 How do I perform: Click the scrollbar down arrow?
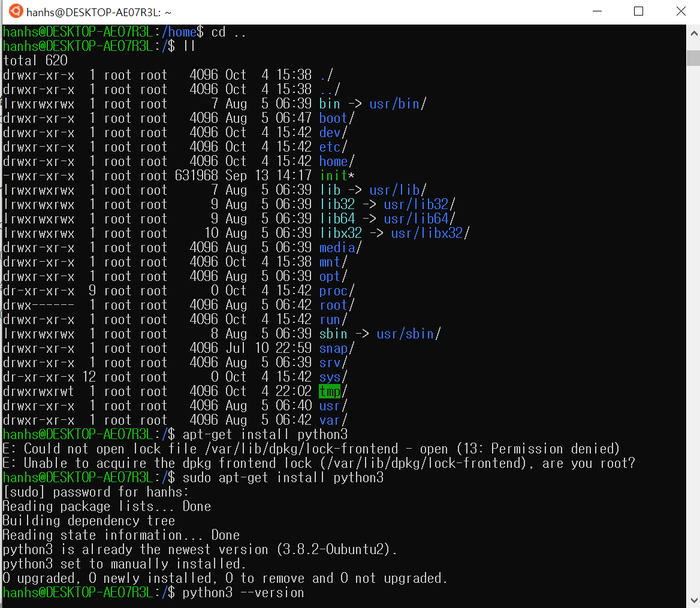pos(693,600)
